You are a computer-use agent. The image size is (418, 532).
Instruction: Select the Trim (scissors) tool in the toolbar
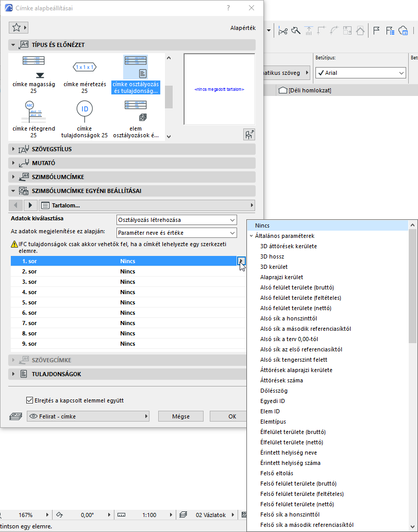[283, 30]
